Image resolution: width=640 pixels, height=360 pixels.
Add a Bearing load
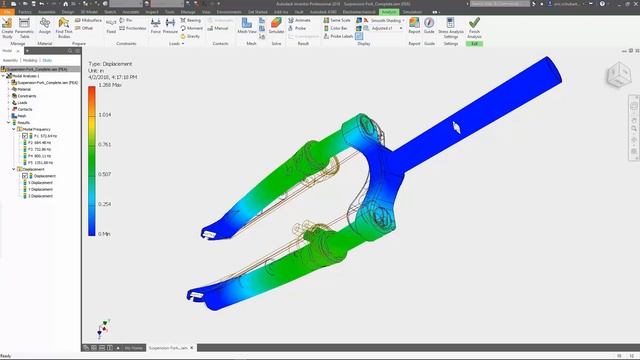(x=191, y=20)
